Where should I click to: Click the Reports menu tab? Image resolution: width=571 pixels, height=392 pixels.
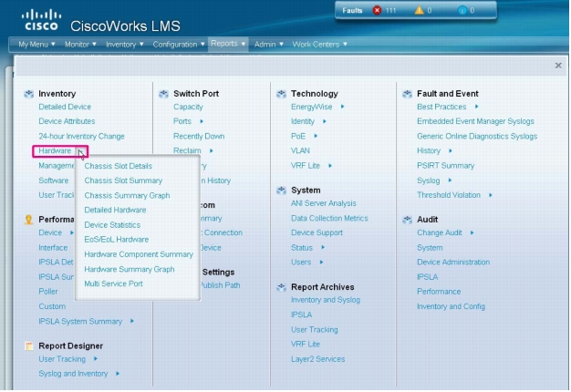pos(228,44)
